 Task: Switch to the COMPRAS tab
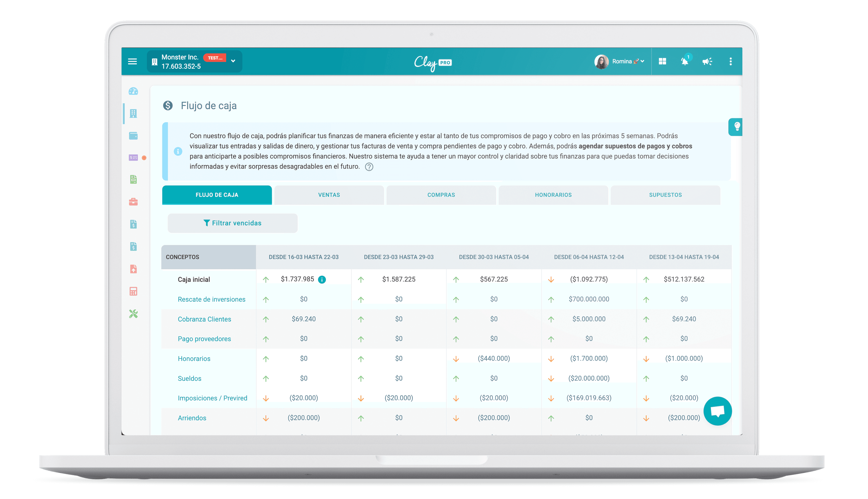441,195
